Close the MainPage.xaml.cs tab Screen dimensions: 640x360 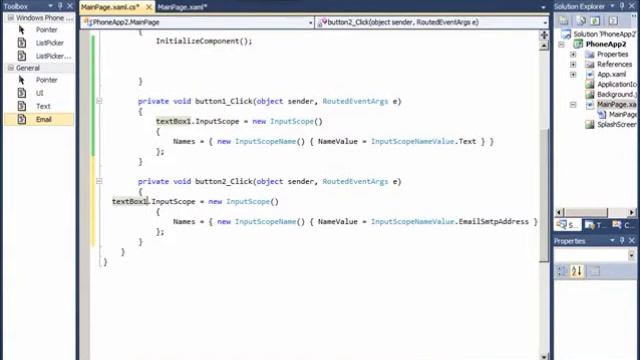[149, 7]
